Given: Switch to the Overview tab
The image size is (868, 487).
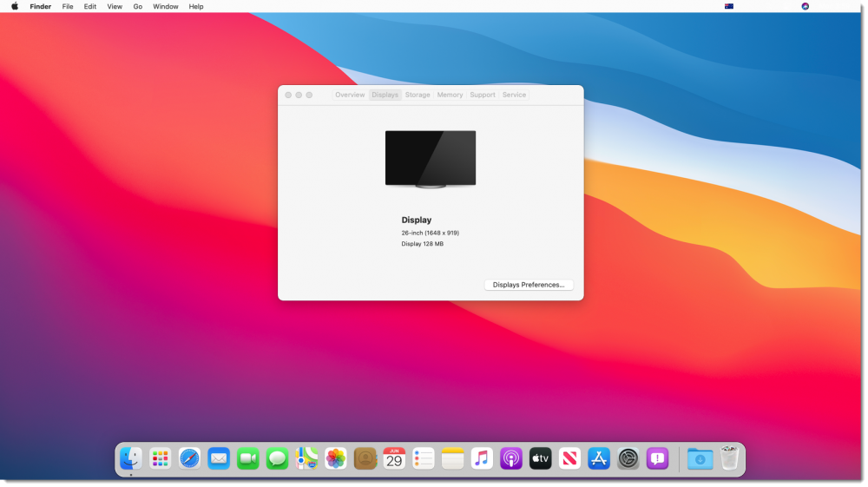Looking at the screenshot, I should tap(350, 95).
